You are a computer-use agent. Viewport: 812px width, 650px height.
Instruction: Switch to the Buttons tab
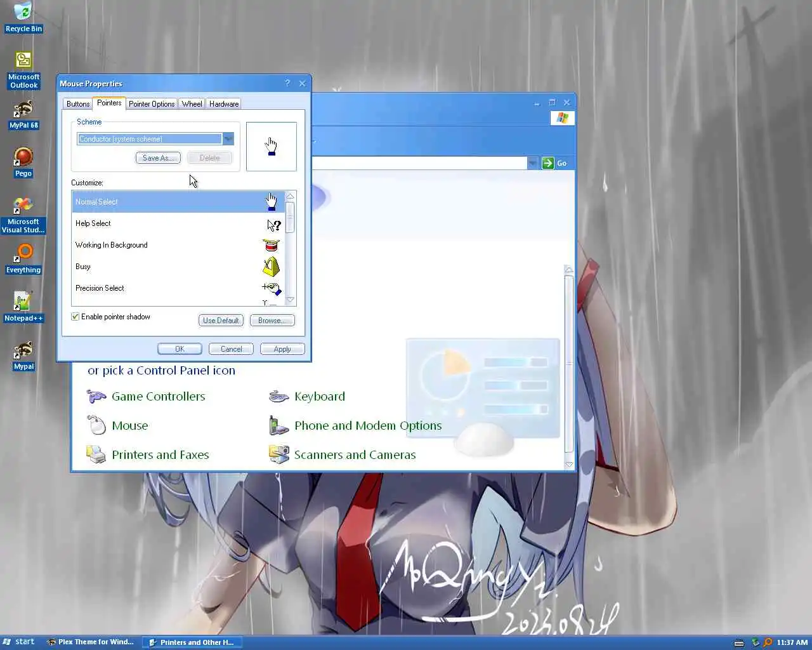[78, 104]
